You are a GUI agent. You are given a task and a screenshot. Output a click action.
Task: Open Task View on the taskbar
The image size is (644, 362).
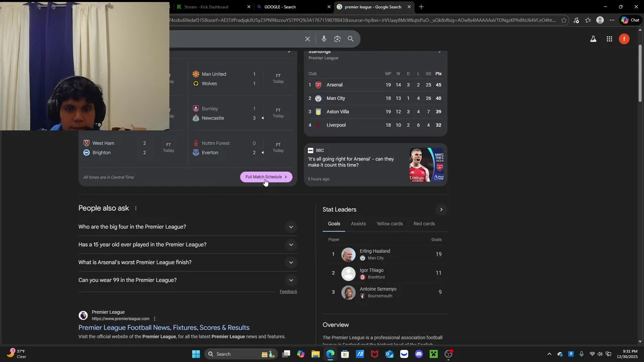coord(286,354)
